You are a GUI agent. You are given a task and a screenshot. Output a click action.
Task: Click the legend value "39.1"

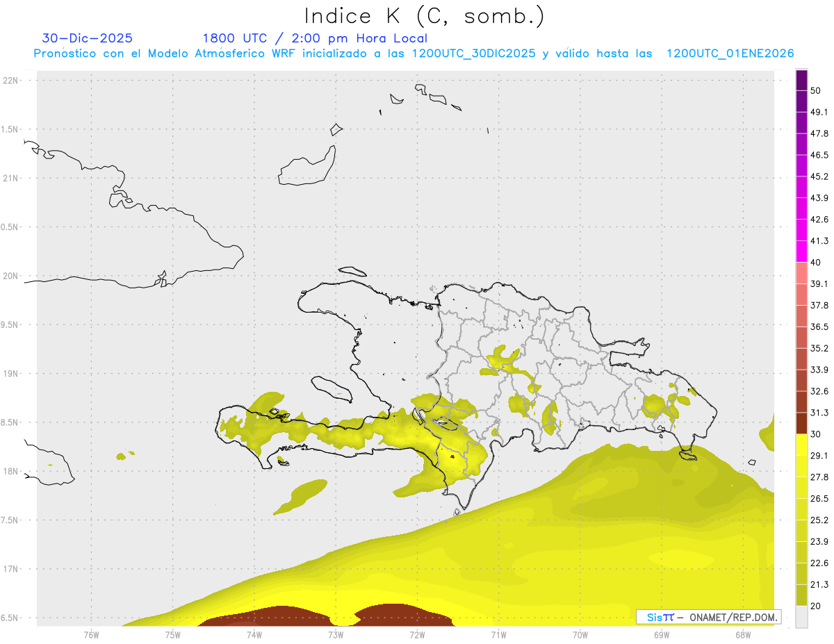click(x=819, y=283)
